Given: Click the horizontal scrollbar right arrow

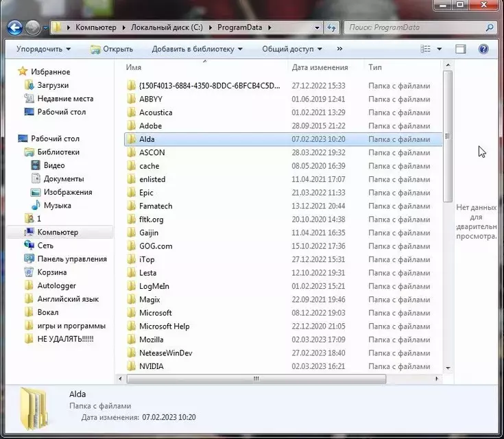Looking at the screenshot, I should tap(437, 379).
